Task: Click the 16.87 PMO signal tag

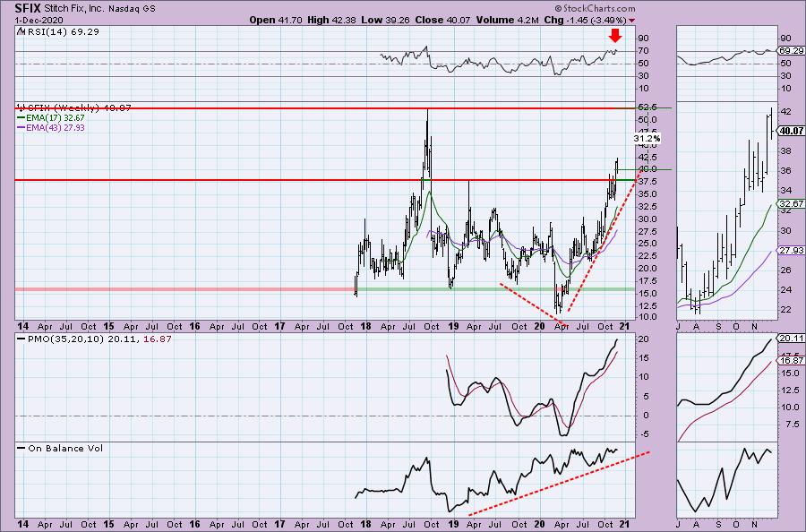Action: [x=792, y=361]
